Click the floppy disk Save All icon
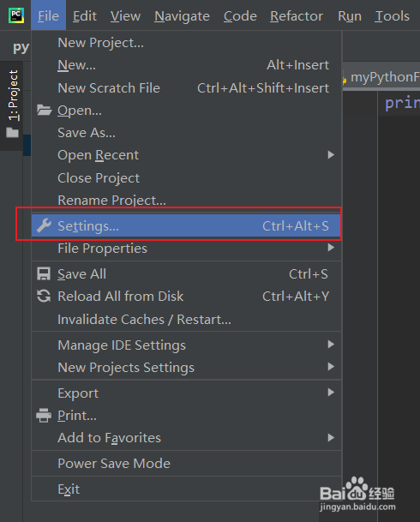420x522 pixels. (x=44, y=274)
